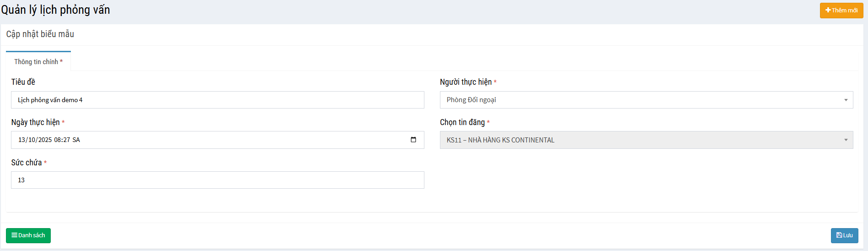
Task: Click the floppy disk icon on Lưu button
Action: pyautogui.click(x=839, y=235)
